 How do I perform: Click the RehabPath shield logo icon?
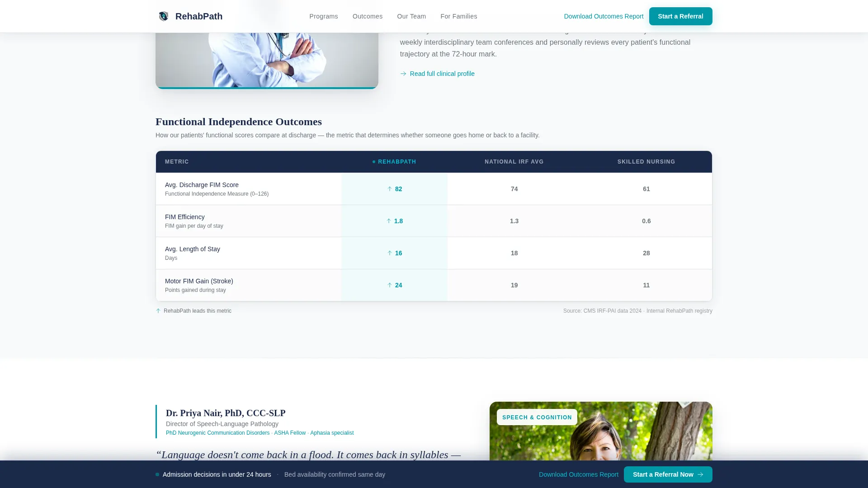(x=163, y=16)
